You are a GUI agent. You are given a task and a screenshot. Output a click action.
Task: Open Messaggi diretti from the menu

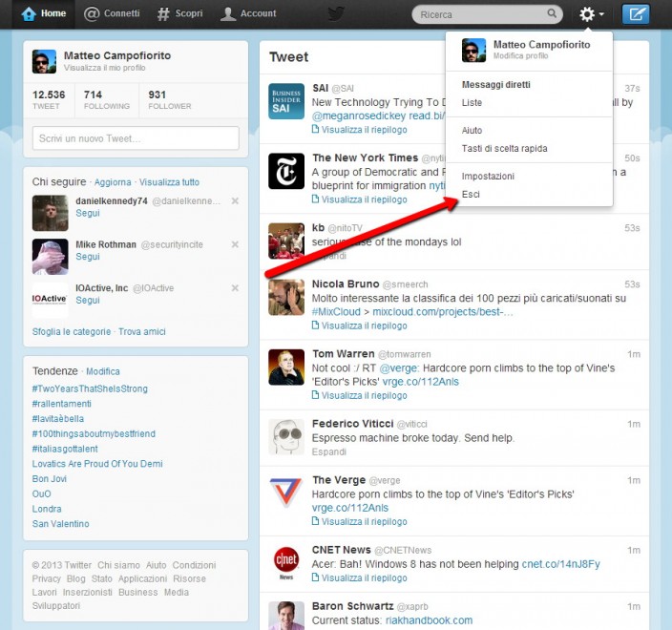pyautogui.click(x=495, y=85)
